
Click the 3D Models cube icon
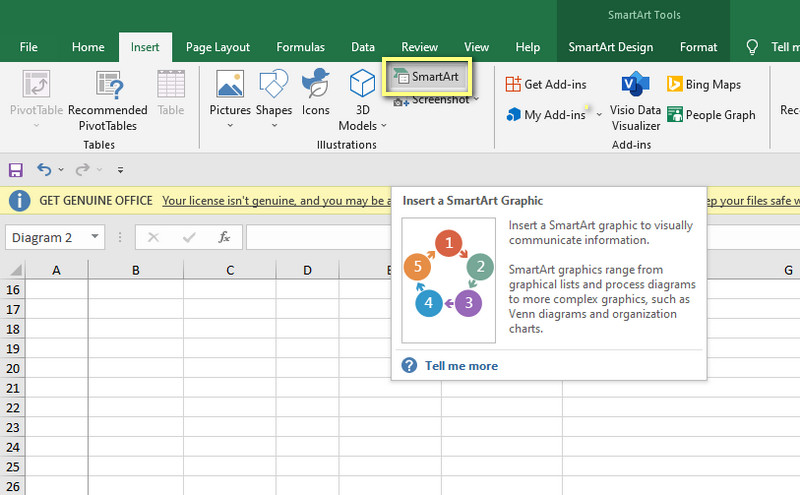(x=362, y=83)
